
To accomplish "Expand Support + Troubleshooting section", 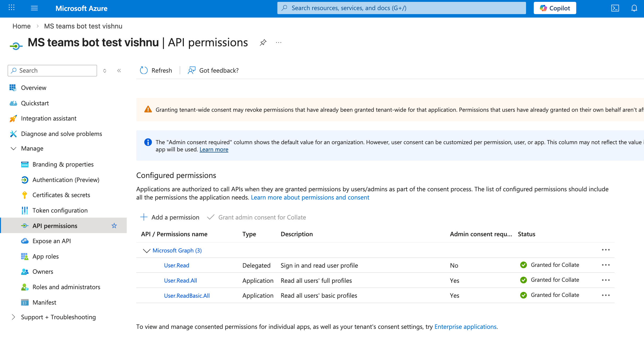I will point(13,317).
